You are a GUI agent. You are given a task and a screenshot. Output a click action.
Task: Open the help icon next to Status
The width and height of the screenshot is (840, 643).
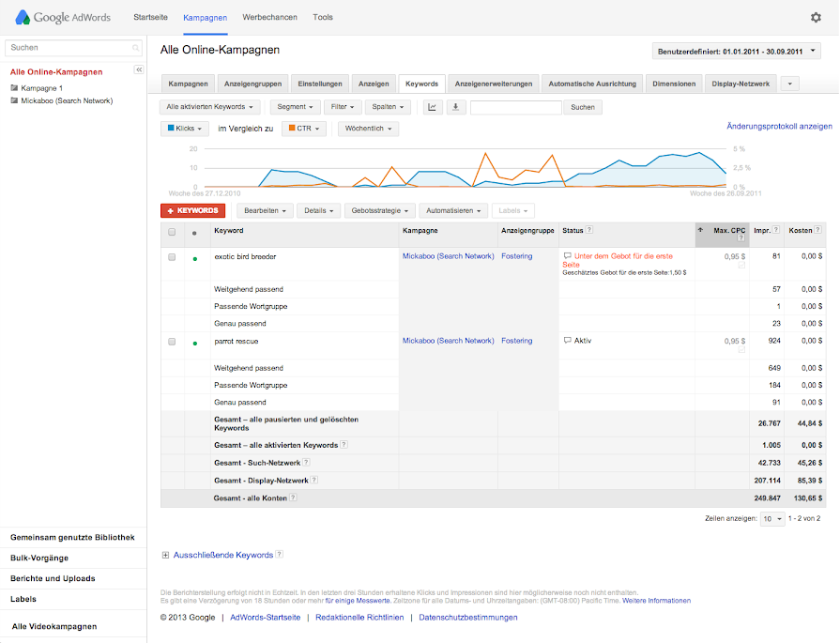(x=589, y=230)
